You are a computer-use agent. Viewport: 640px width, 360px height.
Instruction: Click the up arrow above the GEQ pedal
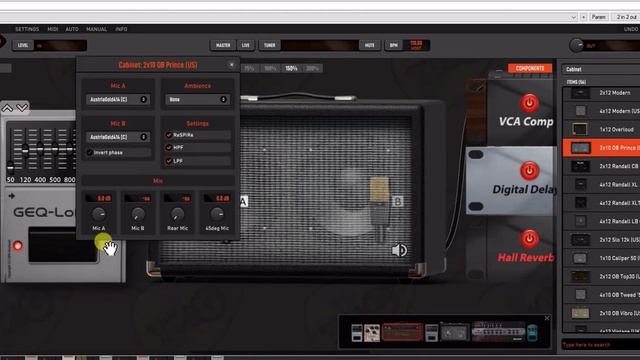(7, 108)
